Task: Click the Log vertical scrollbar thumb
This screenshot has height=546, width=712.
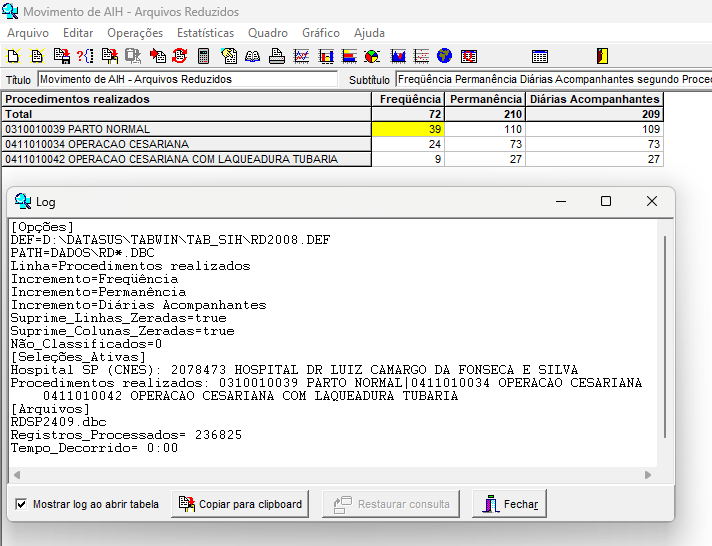Action: (665, 336)
